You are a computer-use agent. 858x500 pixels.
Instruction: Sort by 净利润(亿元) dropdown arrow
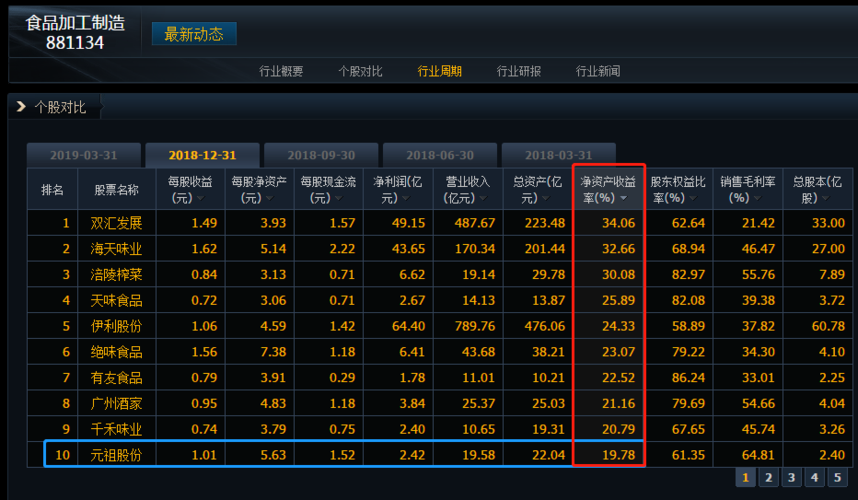tap(406, 198)
